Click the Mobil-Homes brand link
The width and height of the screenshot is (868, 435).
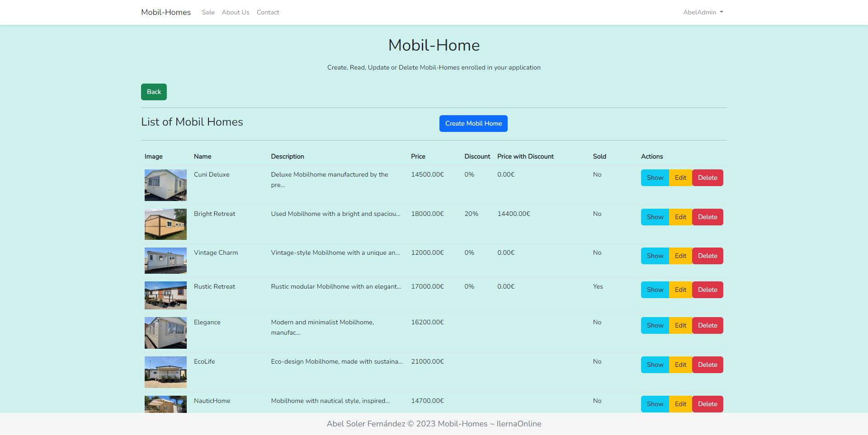click(165, 12)
